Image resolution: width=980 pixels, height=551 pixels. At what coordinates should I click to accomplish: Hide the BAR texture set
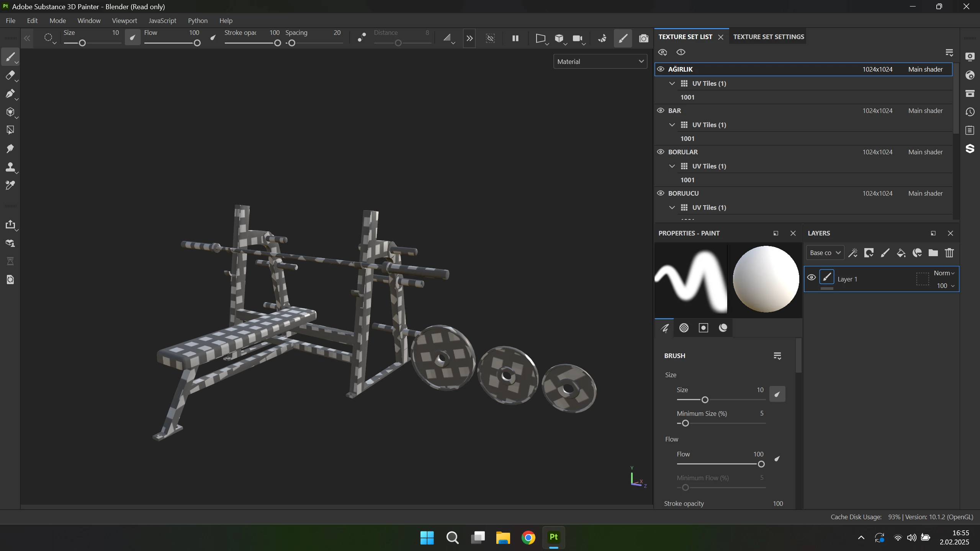click(x=661, y=111)
